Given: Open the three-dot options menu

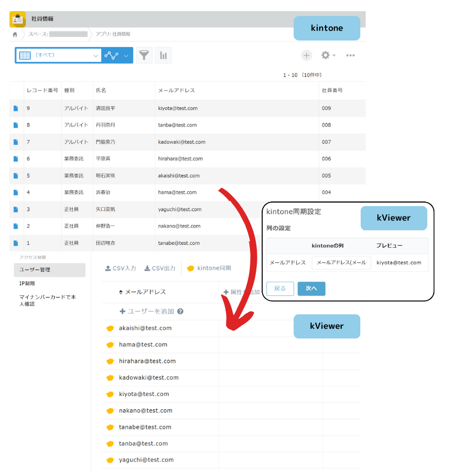Looking at the screenshot, I should click(350, 55).
